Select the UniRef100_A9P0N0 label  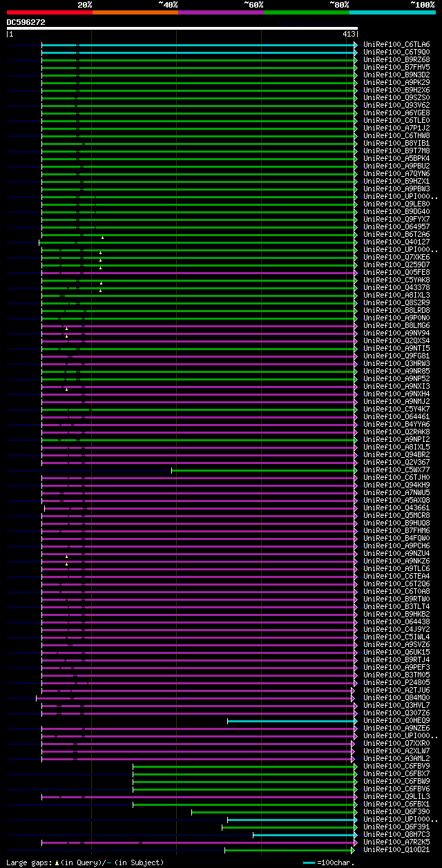coord(396,318)
